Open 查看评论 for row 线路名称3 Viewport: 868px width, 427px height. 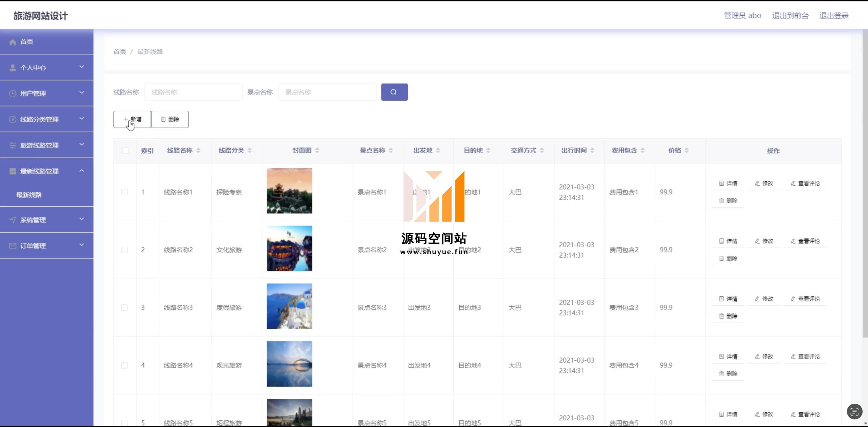(805, 299)
